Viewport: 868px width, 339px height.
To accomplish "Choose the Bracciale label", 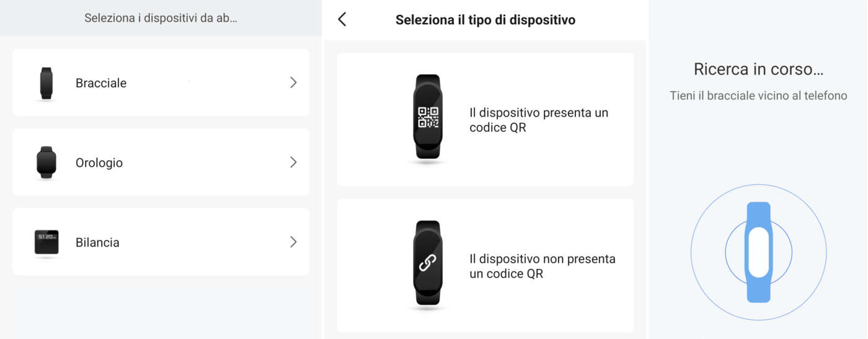I will coord(101,83).
